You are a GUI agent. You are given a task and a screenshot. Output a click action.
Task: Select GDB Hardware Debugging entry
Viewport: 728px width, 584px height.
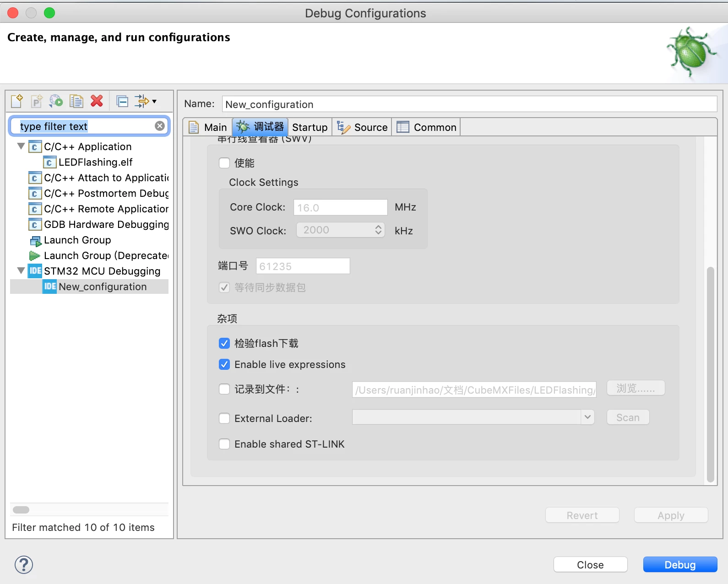[106, 224]
